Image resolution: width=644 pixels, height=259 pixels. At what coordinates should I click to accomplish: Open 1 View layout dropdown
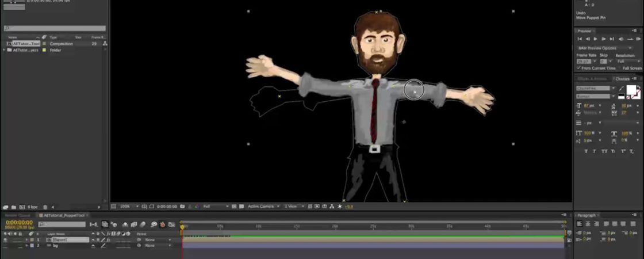tap(295, 207)
